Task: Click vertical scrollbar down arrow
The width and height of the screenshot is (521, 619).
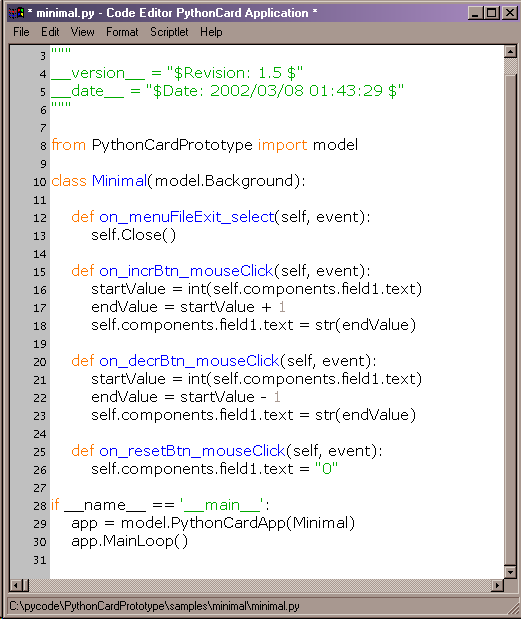Action: click(510, 572)
